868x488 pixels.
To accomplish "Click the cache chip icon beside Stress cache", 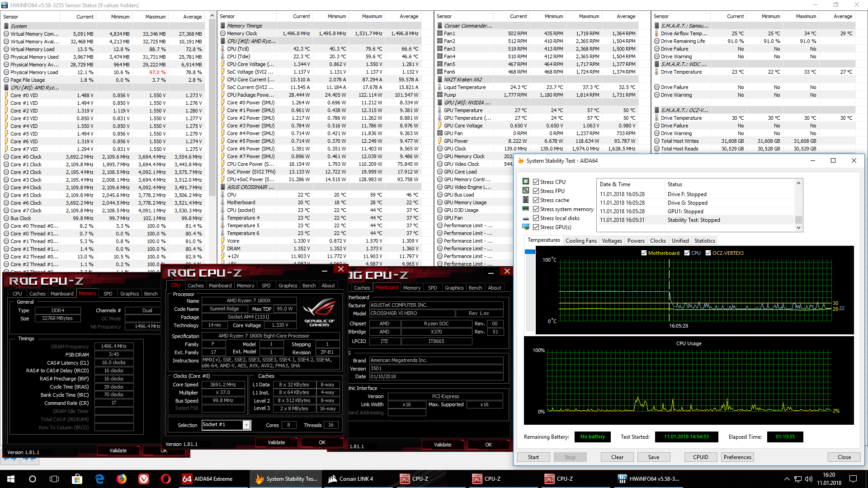I will (525, 200).
